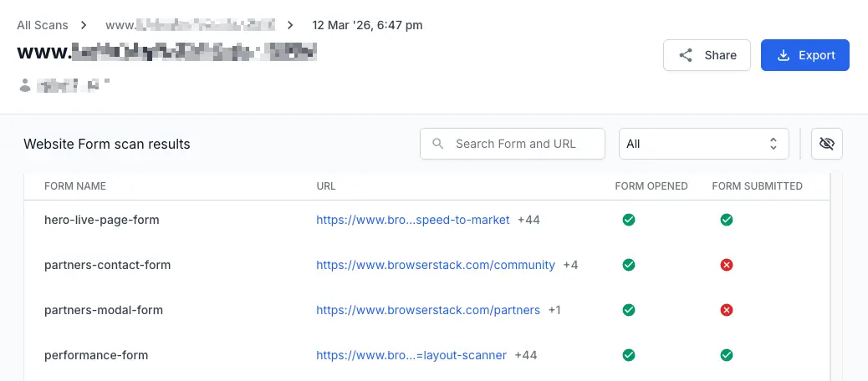Expand +4 more URLs for partners-contact-form
The width and height of the screenshot is (868, 381).
570,265
